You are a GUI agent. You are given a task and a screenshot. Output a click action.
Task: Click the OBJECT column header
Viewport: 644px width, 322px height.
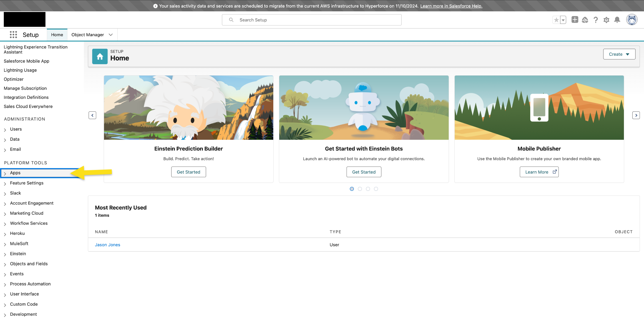pyautogui.click(x=624, y=232)
